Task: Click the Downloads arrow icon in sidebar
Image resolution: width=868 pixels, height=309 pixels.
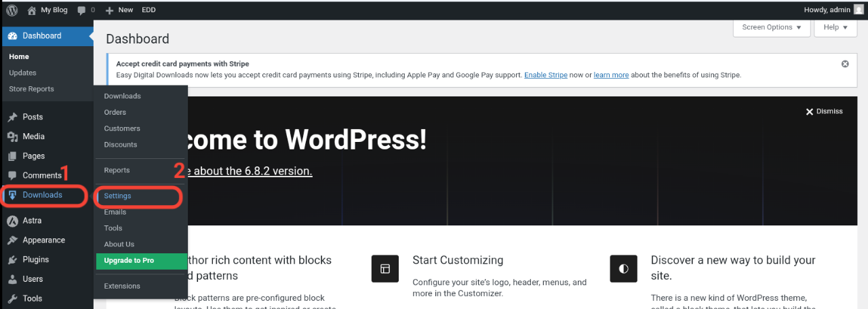Action: click(12, 195)
